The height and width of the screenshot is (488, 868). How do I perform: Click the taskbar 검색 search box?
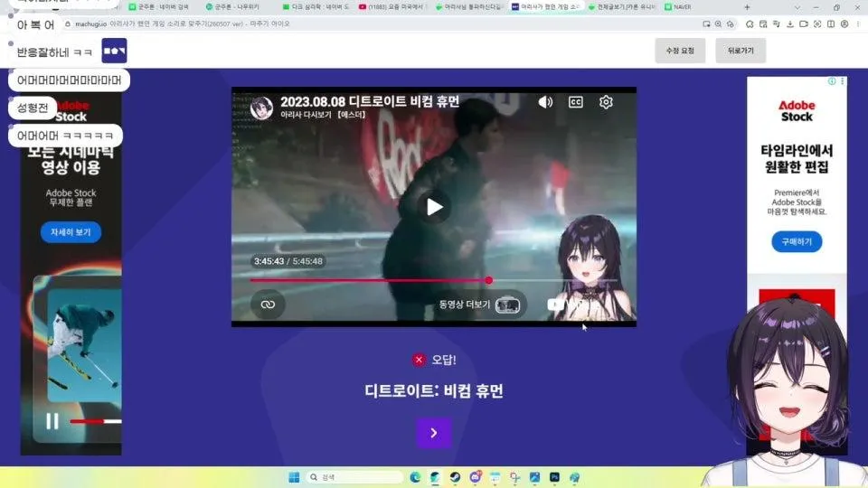coord(354,477)
